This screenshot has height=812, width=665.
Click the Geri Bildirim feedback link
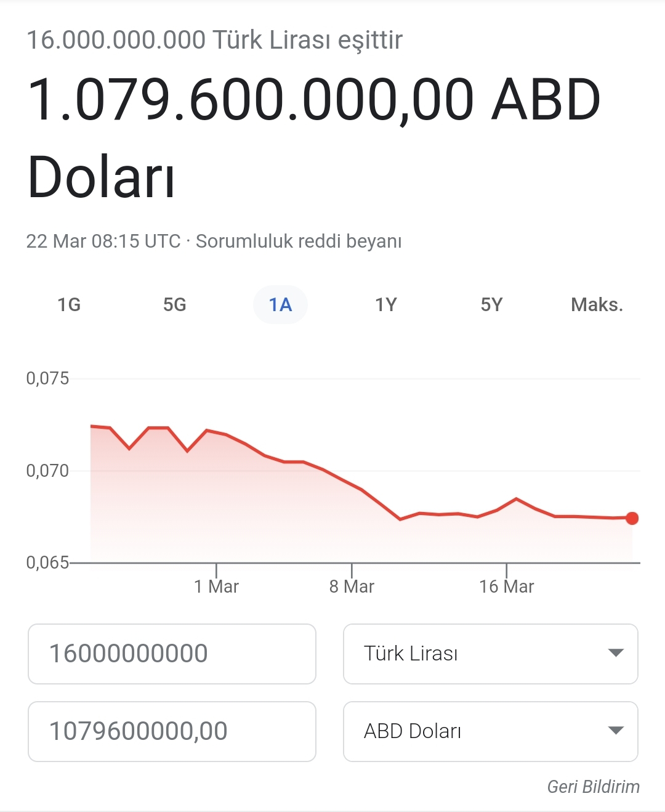point(594,787)
